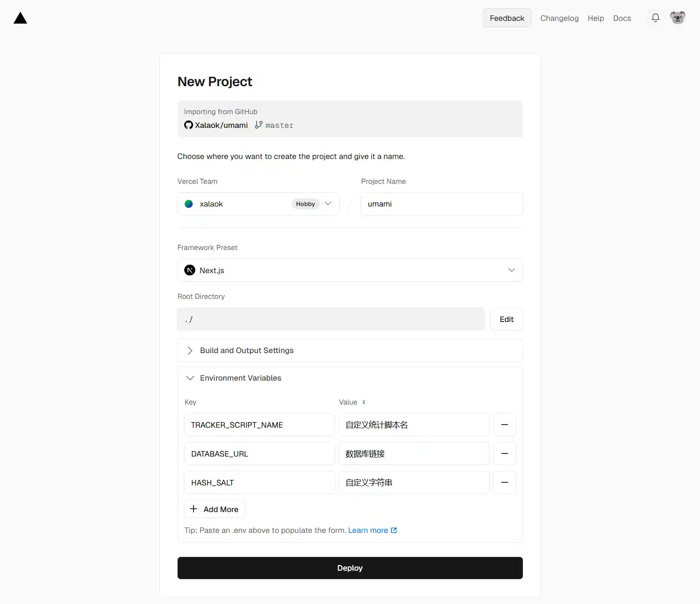Open the Changelog page
The width and height of the screenshot is (700, 604).
pos(559,18)
